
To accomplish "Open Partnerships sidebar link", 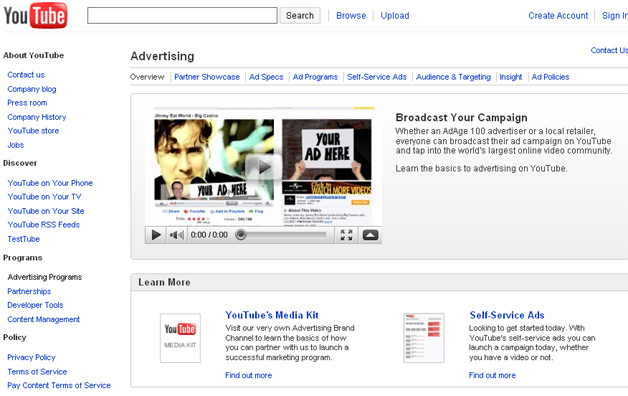I will coord(29,291).
